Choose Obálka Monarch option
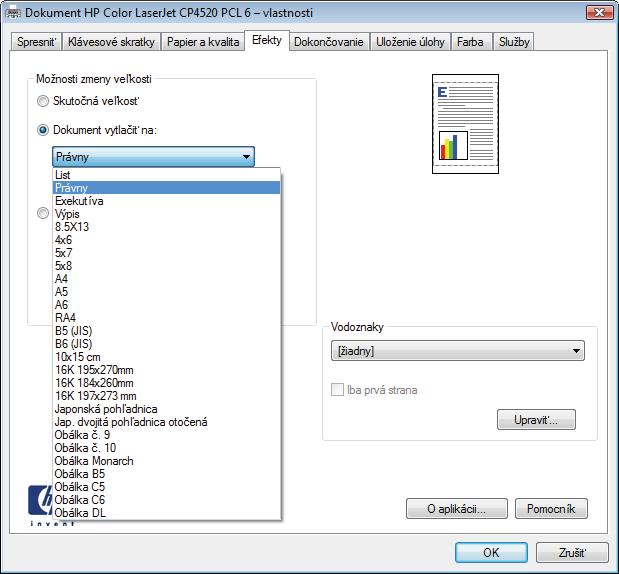Image resolution: width=619 pixels, height=574 pixels. click(x=167, y=461)
